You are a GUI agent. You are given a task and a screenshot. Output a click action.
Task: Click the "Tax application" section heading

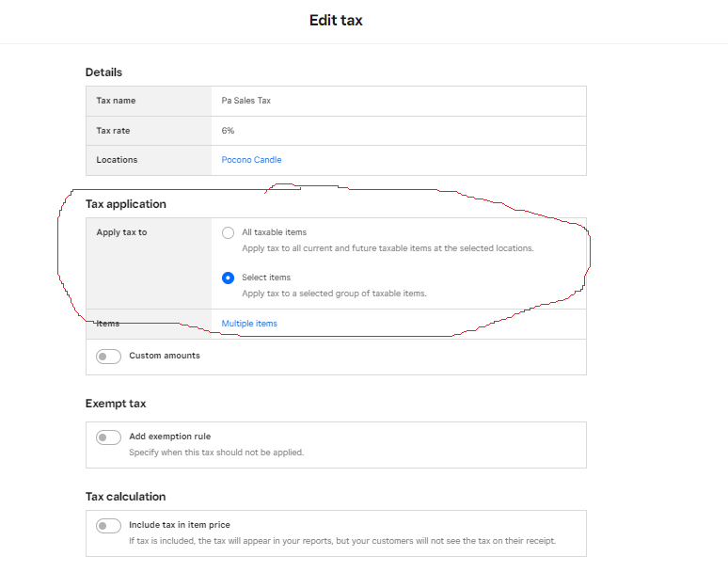click(125, 204)
